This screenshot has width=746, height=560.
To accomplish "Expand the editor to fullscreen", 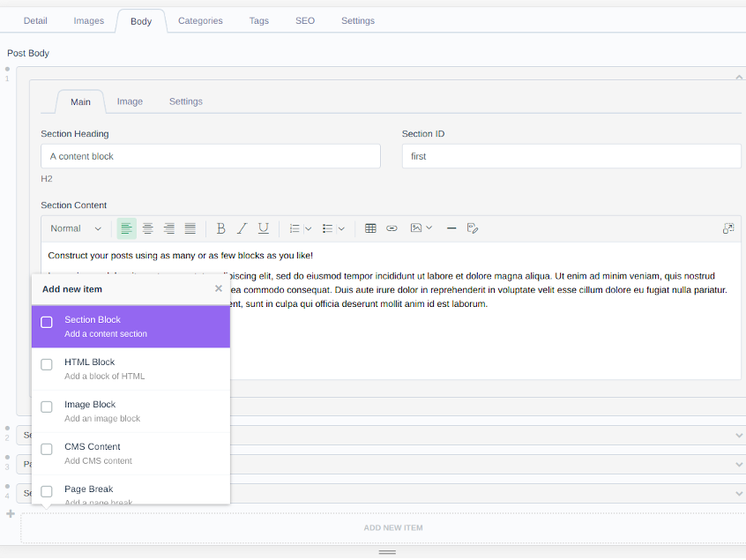I will [x=727, y=228].
